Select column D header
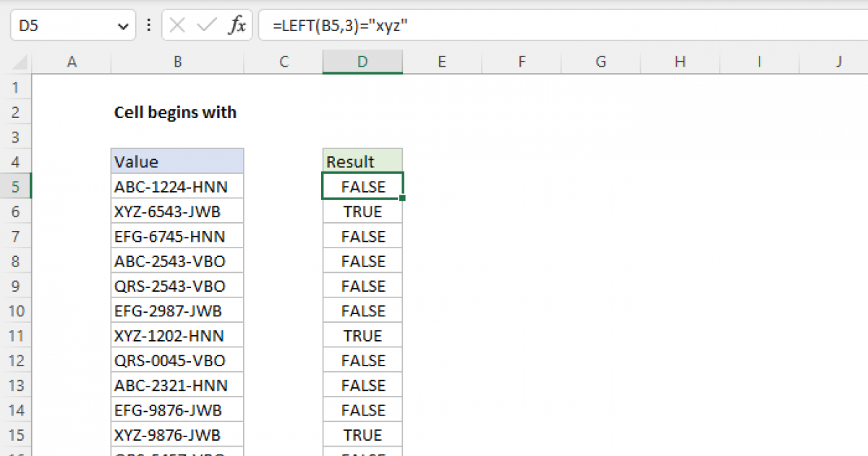868x456 pixels. click(362, 62)
